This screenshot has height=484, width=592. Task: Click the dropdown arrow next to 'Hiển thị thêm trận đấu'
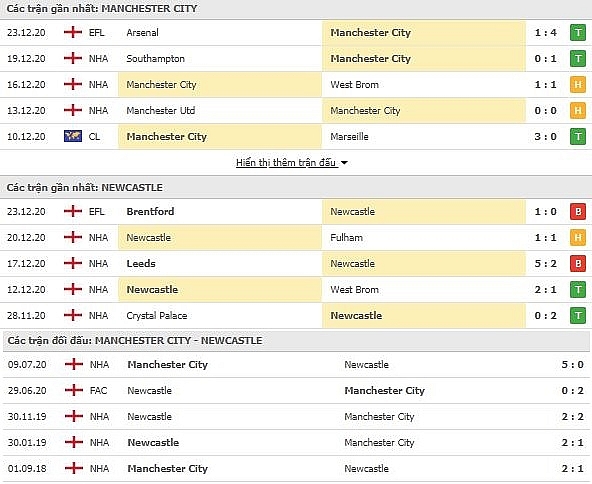344,163
